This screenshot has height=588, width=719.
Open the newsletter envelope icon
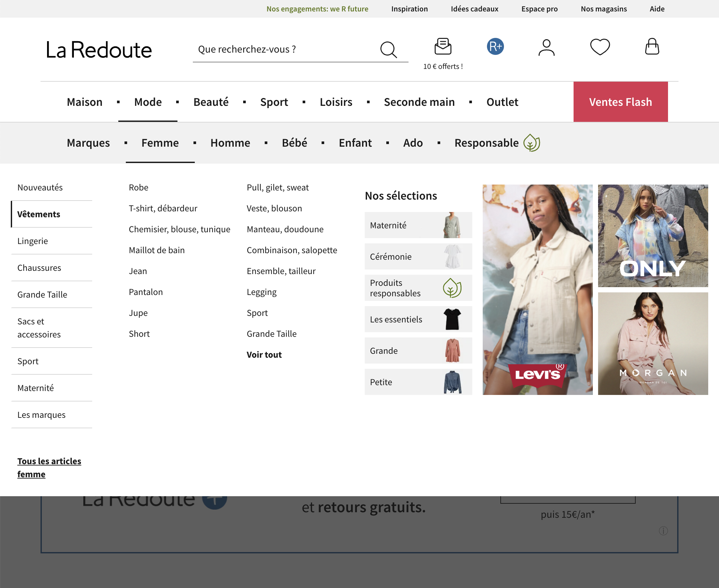tap(443, 46)
